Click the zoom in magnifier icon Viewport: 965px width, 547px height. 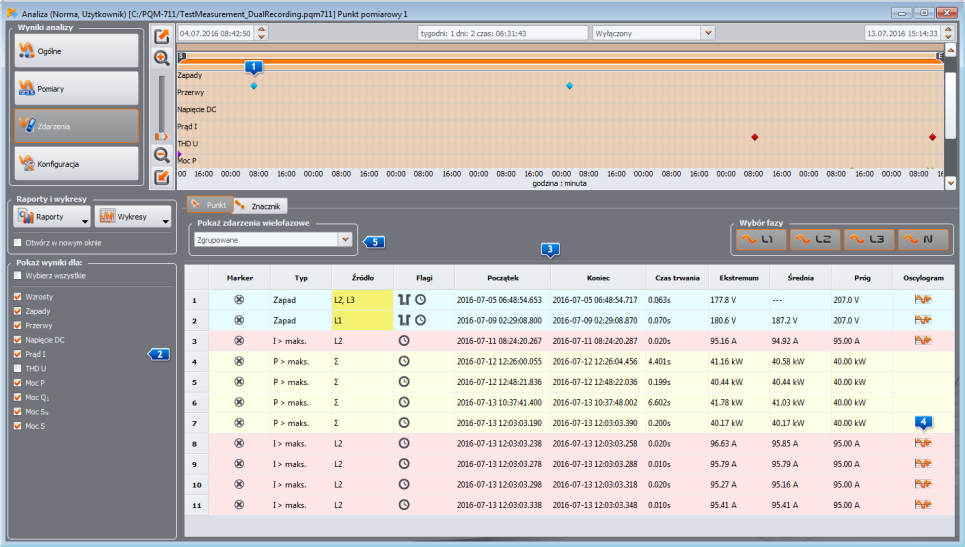pos(161,58)
